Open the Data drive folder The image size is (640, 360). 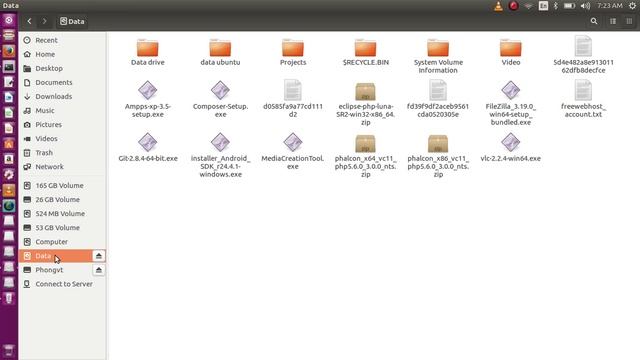[x=148, y=52]
